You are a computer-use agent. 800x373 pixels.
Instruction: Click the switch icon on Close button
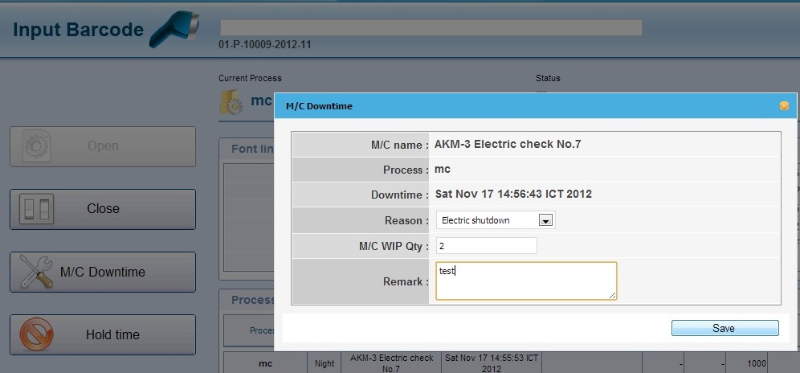coord(36,209)
